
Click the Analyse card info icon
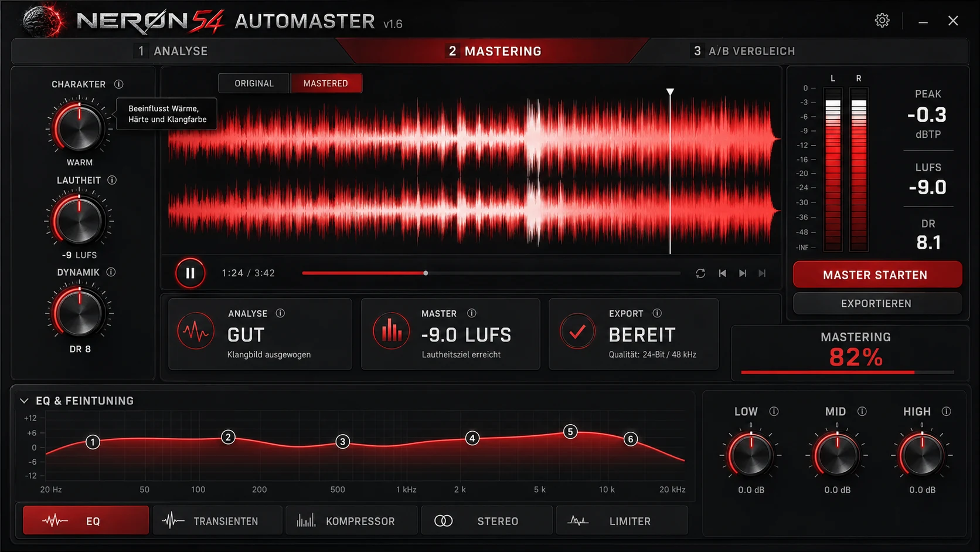coord(280,313)
